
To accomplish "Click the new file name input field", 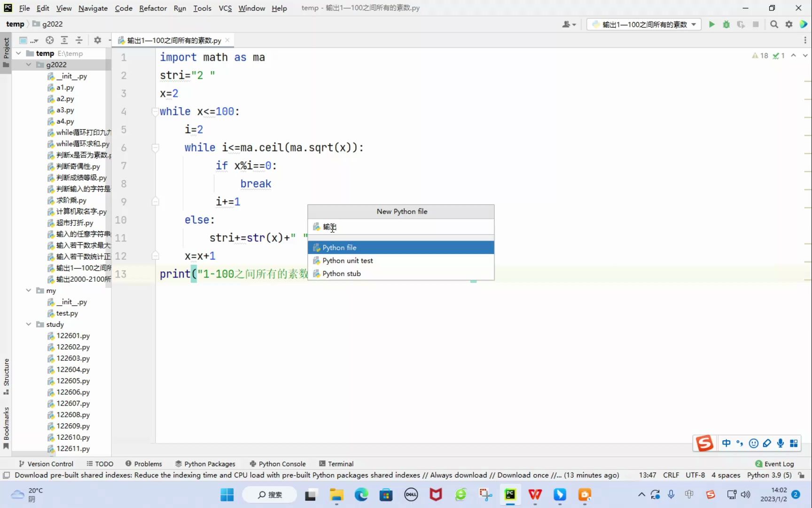I will 404,227.
